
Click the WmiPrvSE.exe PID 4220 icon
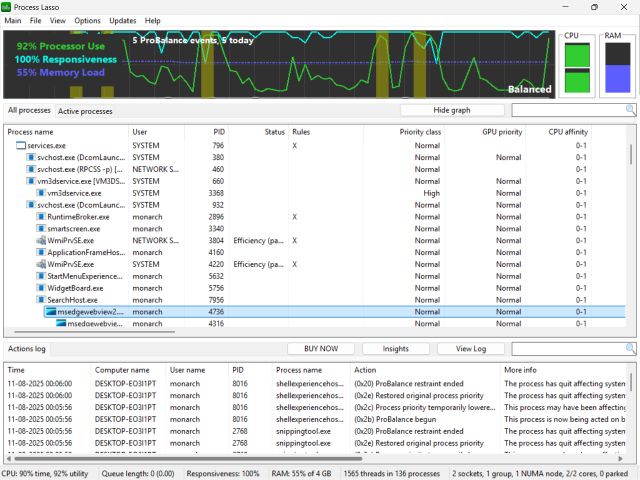point(41,264)
